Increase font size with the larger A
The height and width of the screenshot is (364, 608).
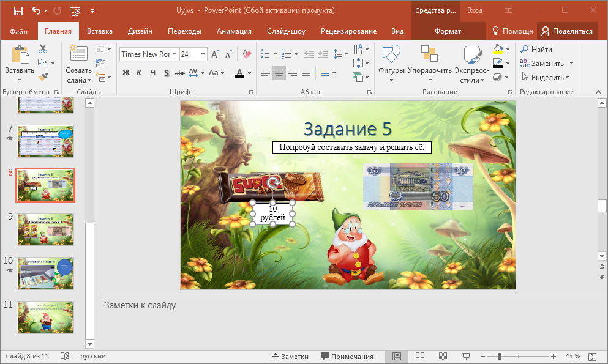point(215,54)
